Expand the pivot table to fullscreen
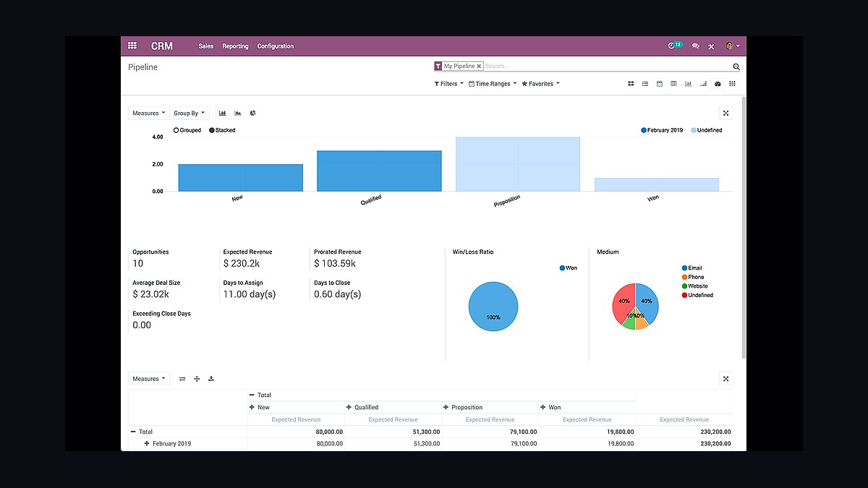868x488 pixels. pos(726,378)
